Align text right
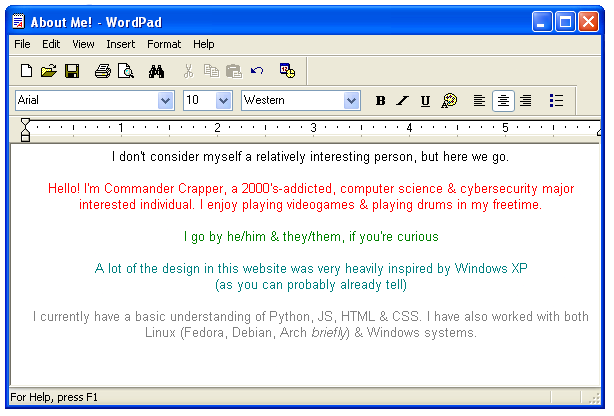Viewport: 614px width, 416px height. point(526,101)
